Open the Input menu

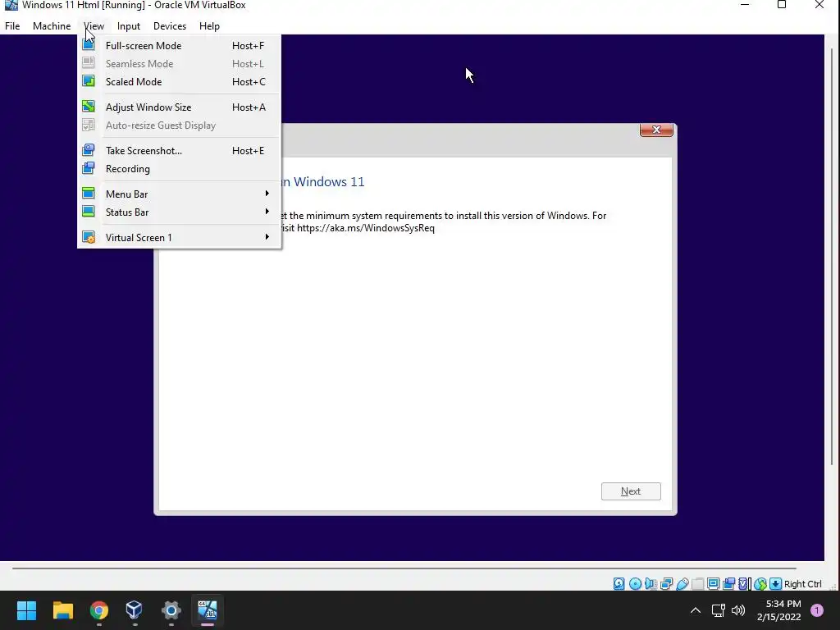click(x=129, y=25)
